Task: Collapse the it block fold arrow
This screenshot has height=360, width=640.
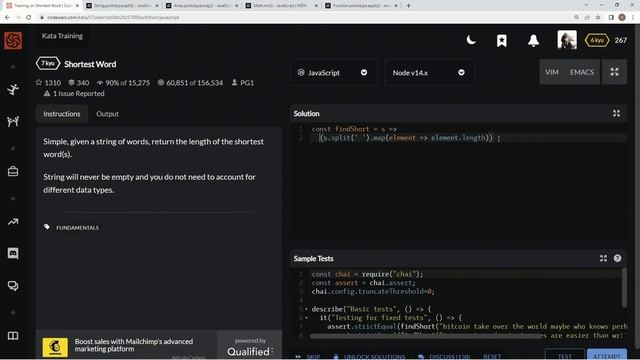Action: coord(307,318)
